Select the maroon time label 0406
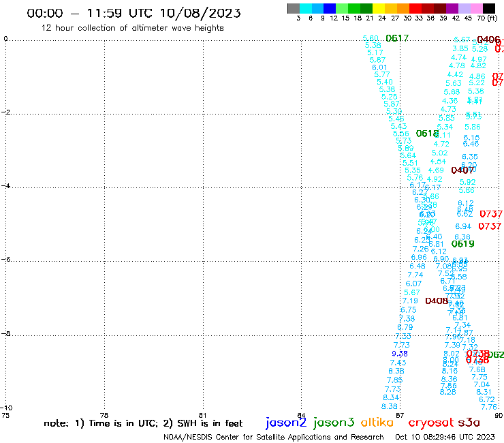 click(488, 40)
